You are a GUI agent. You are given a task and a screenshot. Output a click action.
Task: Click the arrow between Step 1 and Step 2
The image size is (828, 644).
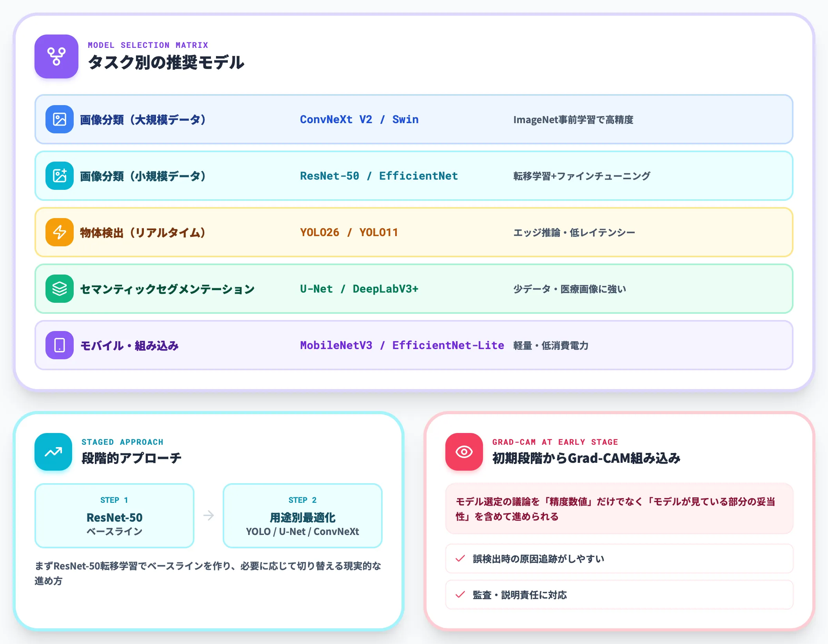(209, 515)
